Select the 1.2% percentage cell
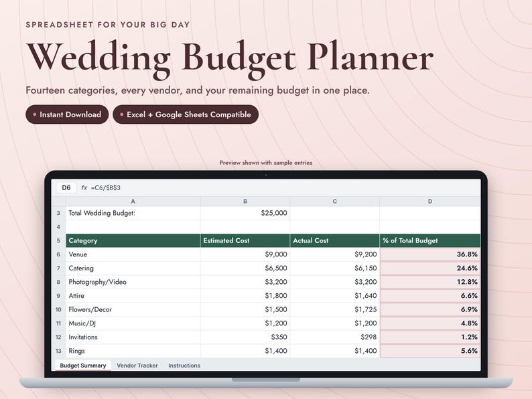 point(430,337)
